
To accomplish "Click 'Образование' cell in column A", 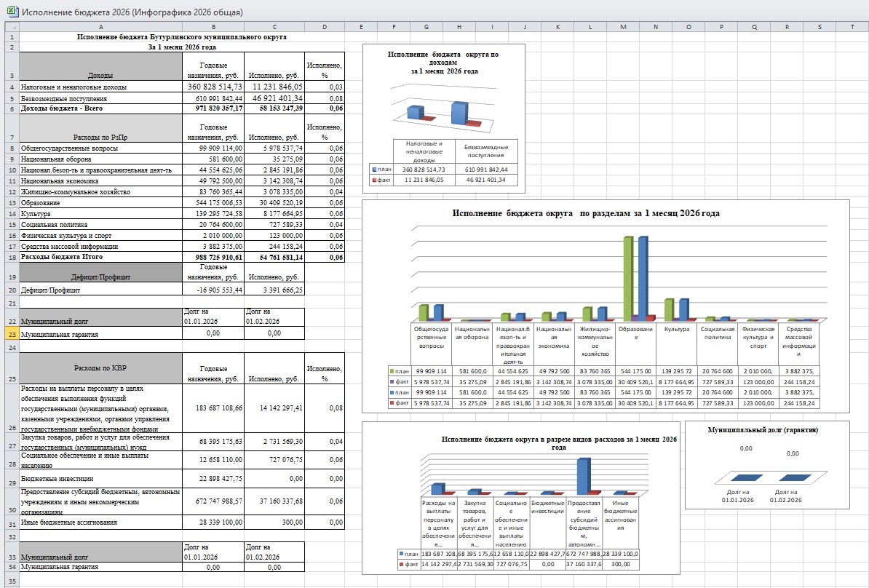I will coord(100,203).
